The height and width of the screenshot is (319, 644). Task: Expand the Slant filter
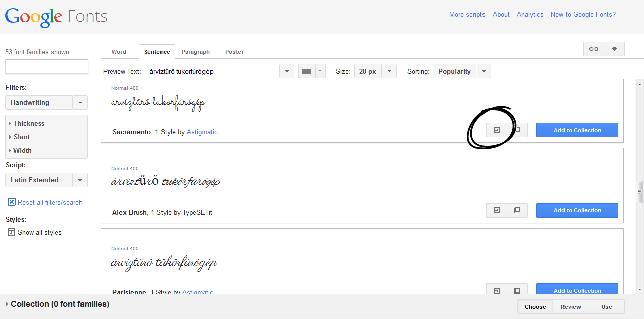pyautogui.click(x=20, y=137)
